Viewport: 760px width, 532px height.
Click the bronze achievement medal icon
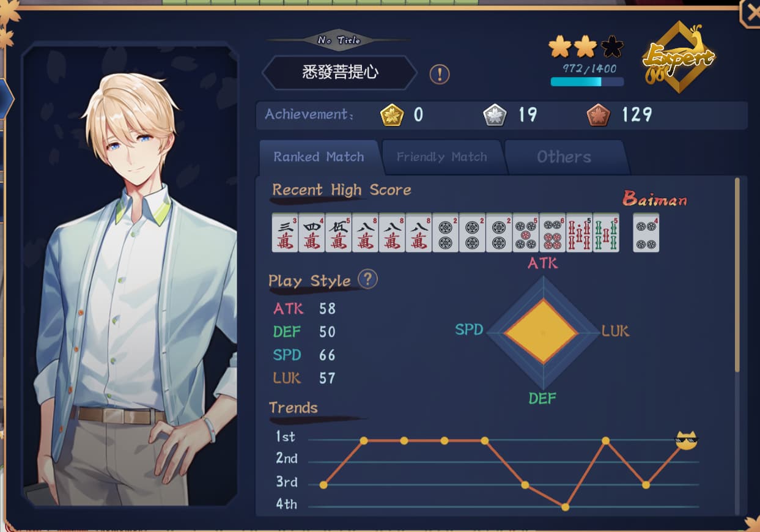(x=598, y=114)
